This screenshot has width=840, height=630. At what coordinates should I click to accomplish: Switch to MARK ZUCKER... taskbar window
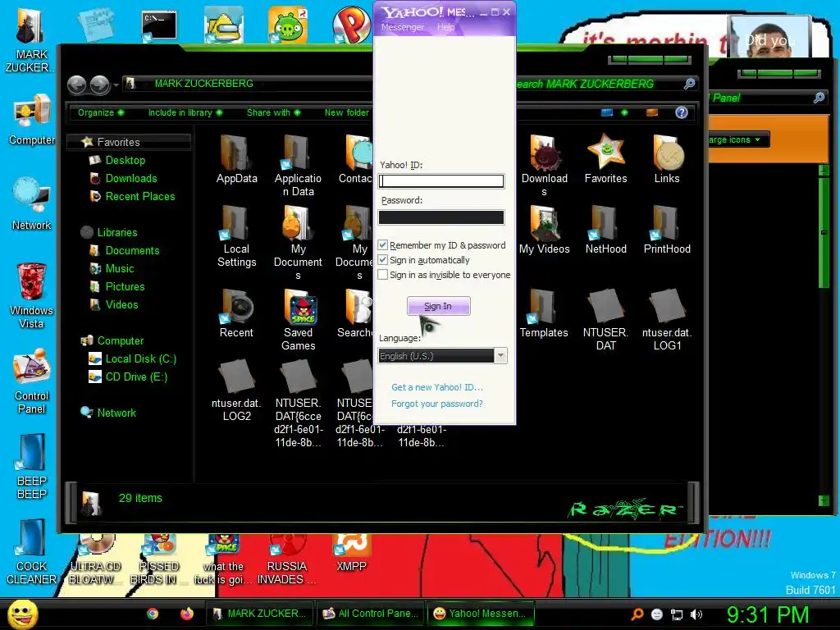coord(260,614)
